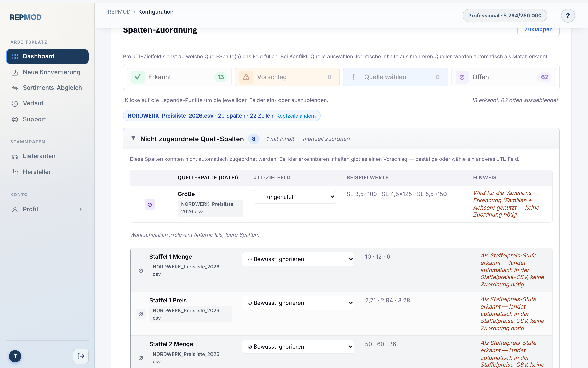Click the '1 mit Inhalt — manuell zuordnen' note
The image size is (588, 368).
(x=308, y=139)
